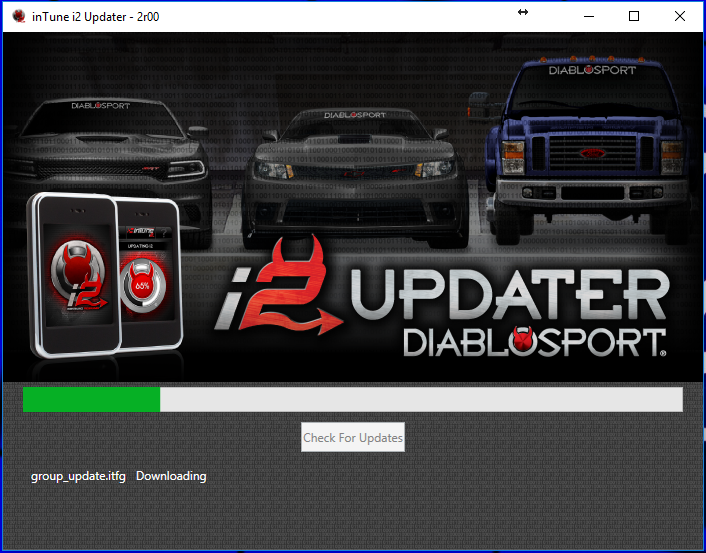Click the Downloading status text
The width and height of the screenshot is (706, 553).
[x=171, y=476]
